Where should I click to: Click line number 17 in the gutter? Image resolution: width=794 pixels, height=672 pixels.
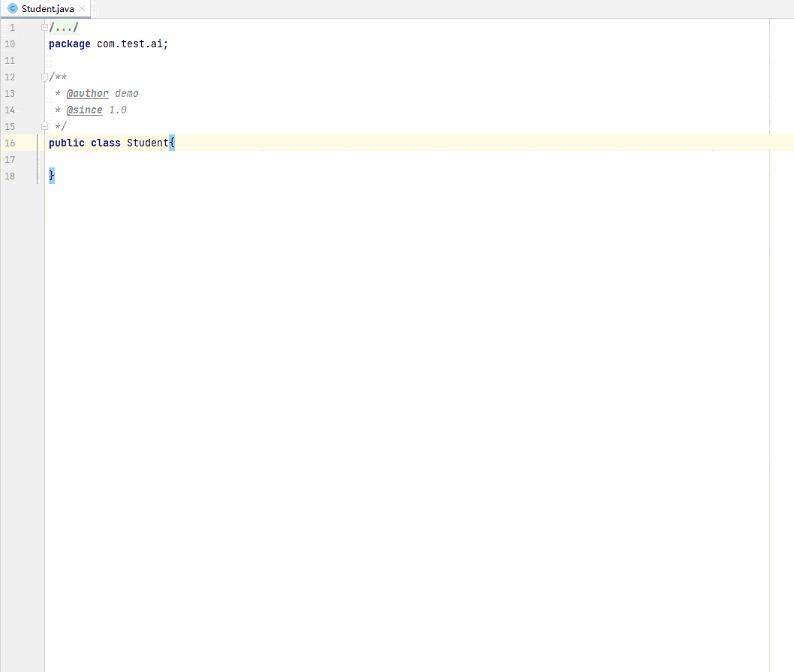click(10, 160)
